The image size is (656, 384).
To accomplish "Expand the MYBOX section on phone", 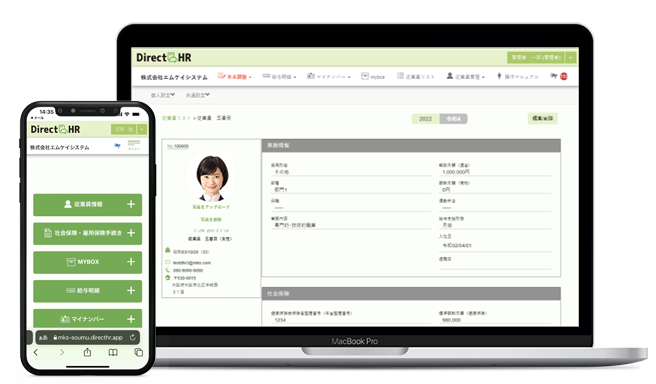I will click(x=87, y=262).
